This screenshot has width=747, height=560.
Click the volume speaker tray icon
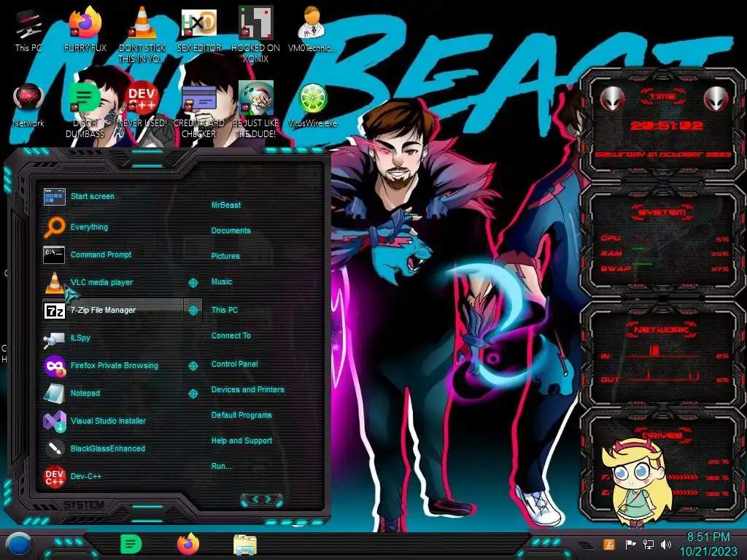(665, 544)
